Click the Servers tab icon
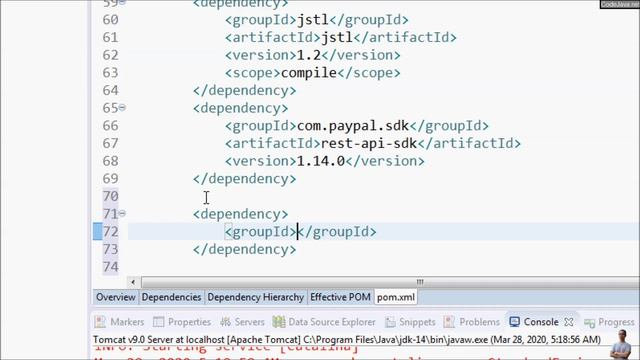The height and width of the screenshot is (360, 640). (225, 322)
